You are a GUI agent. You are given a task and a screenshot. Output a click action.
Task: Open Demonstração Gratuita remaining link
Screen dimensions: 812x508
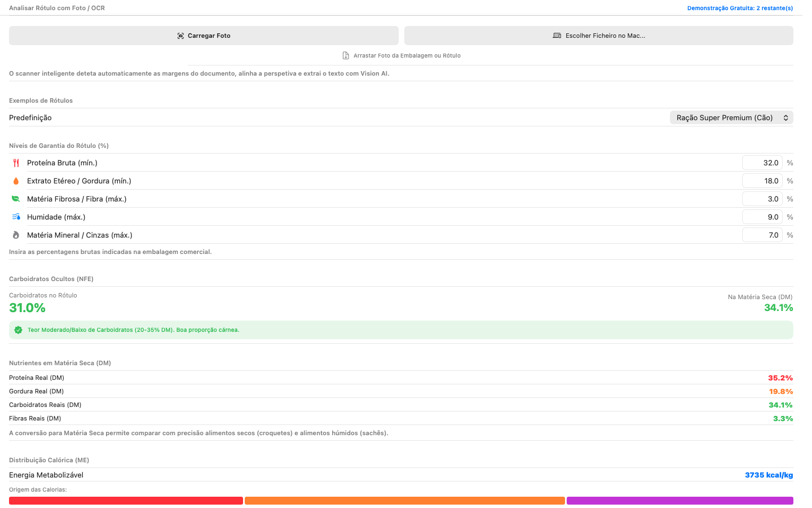click(x=740, y=8)
